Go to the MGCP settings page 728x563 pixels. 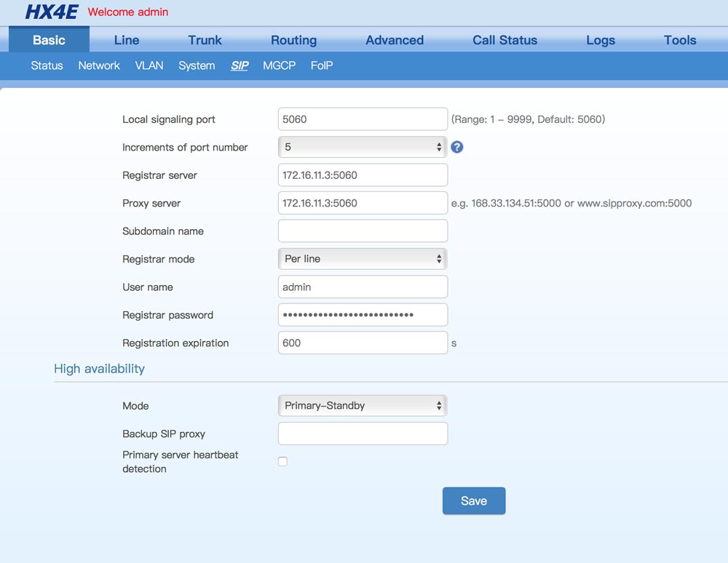pos(279,65)
